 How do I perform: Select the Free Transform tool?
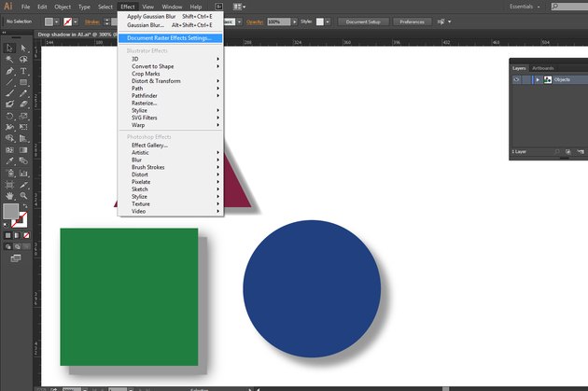tap(23, 127)
